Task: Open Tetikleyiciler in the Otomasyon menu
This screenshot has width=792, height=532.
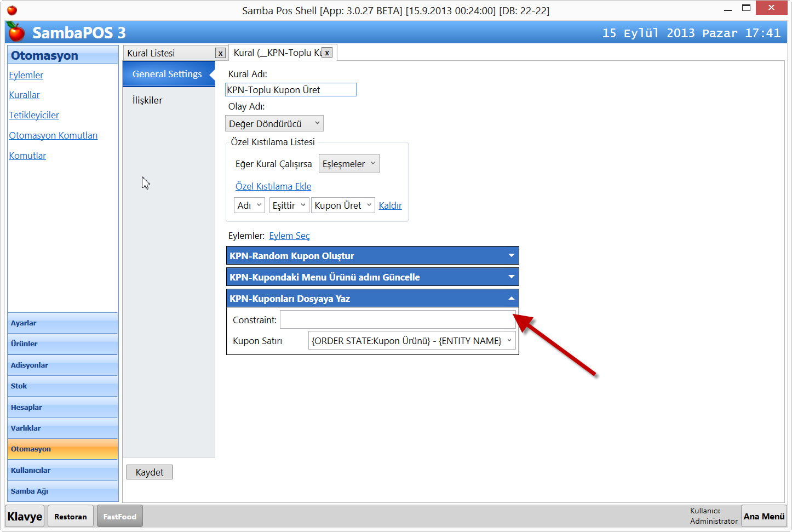Action: point(34,115)
